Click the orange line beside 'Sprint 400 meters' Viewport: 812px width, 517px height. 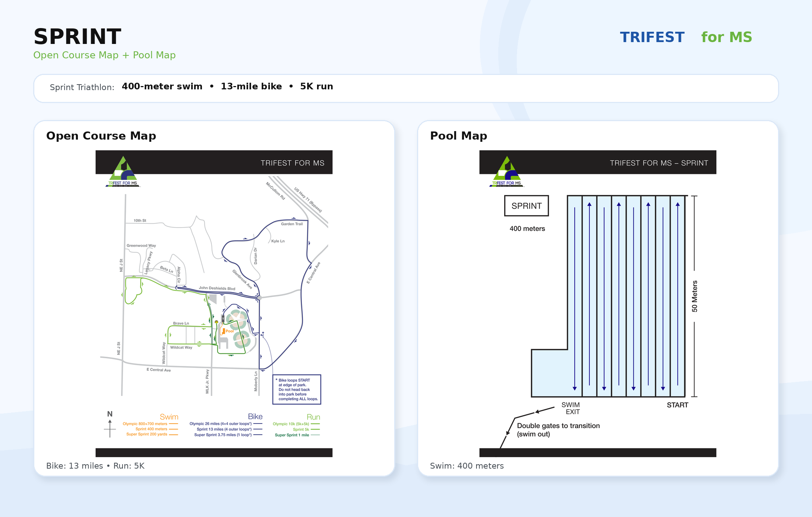pos(173,429)
